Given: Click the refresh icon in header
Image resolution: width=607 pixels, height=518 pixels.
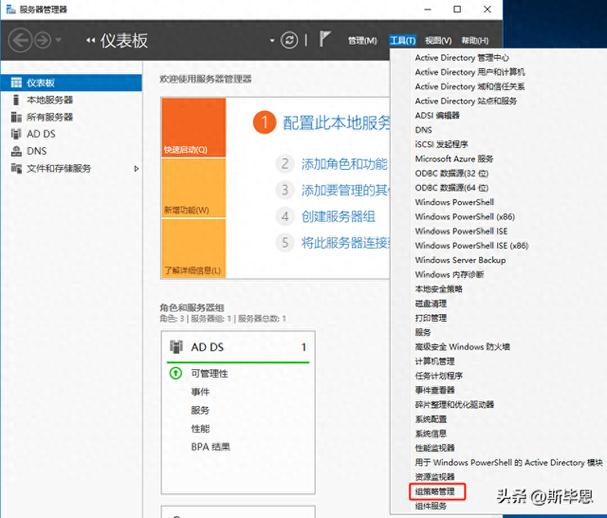Looking at the screenshot, I should pos(289,40).
